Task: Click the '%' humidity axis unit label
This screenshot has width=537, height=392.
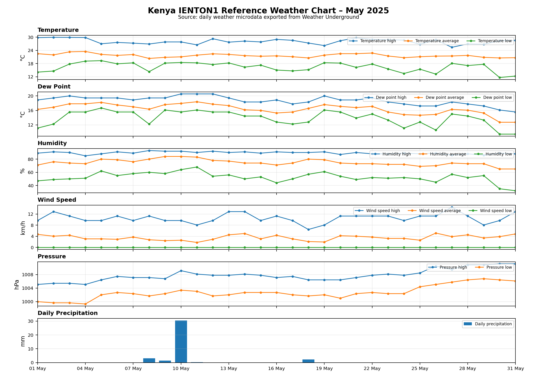Action: point(22,171)
